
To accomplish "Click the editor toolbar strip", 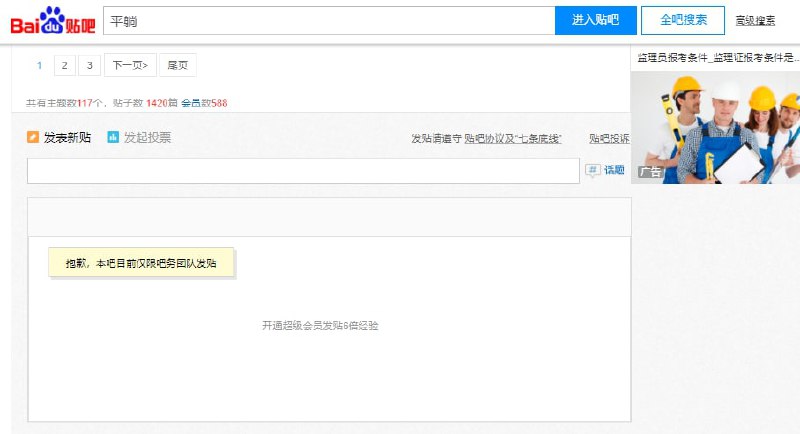I will [x=329, y=217].
